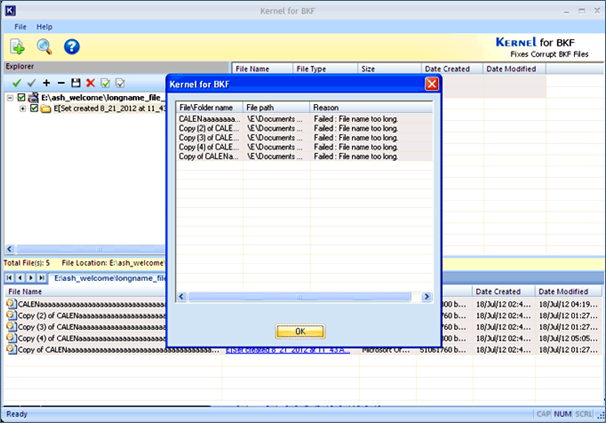Sort dialog list by Reason column

371,107
